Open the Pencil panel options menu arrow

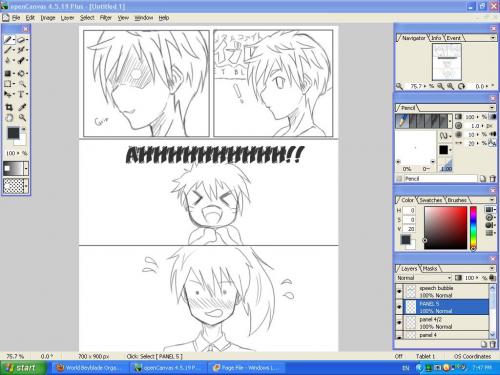492,108
